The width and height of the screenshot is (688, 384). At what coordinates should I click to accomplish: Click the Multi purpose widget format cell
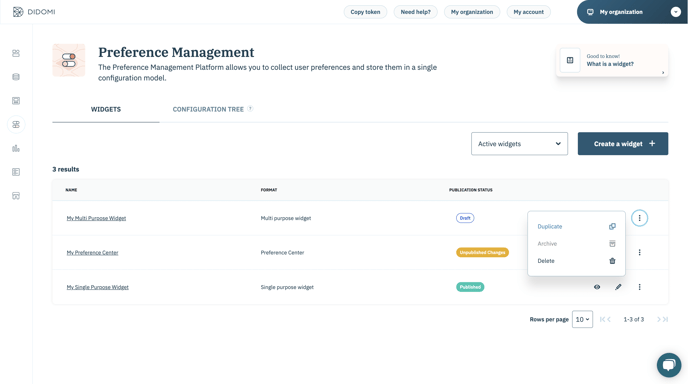pos(286,218)
